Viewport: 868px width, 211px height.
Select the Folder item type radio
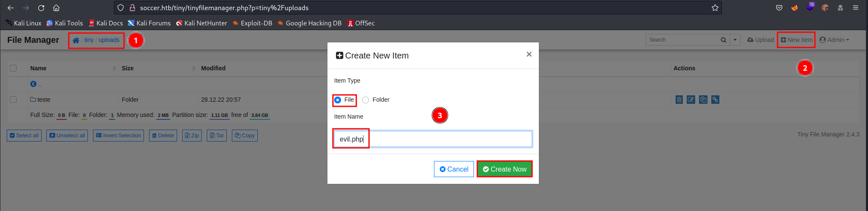tap(366, 100)
